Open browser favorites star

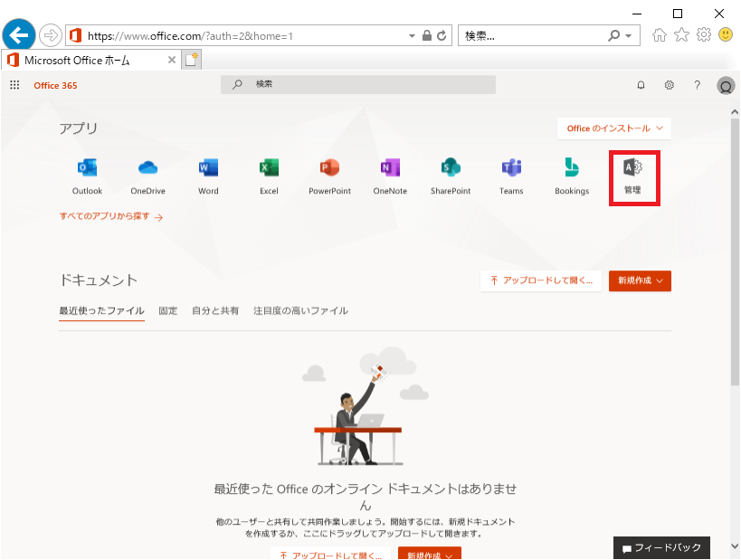[681, 34]
